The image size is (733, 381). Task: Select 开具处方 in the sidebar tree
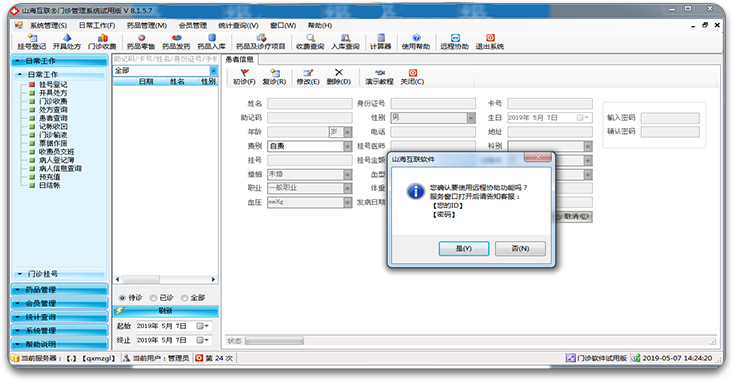53,93
